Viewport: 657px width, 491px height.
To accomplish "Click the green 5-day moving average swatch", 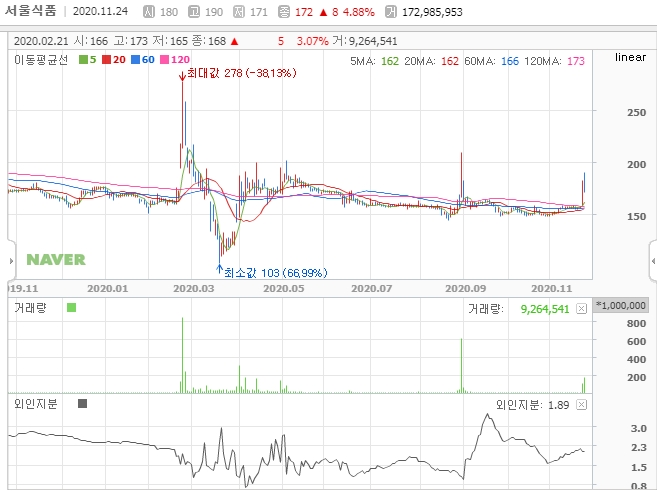I will (x=83, y=59).
